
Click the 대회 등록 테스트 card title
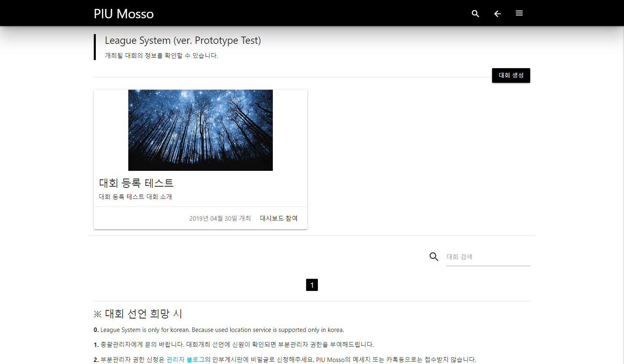coord(136,183)
